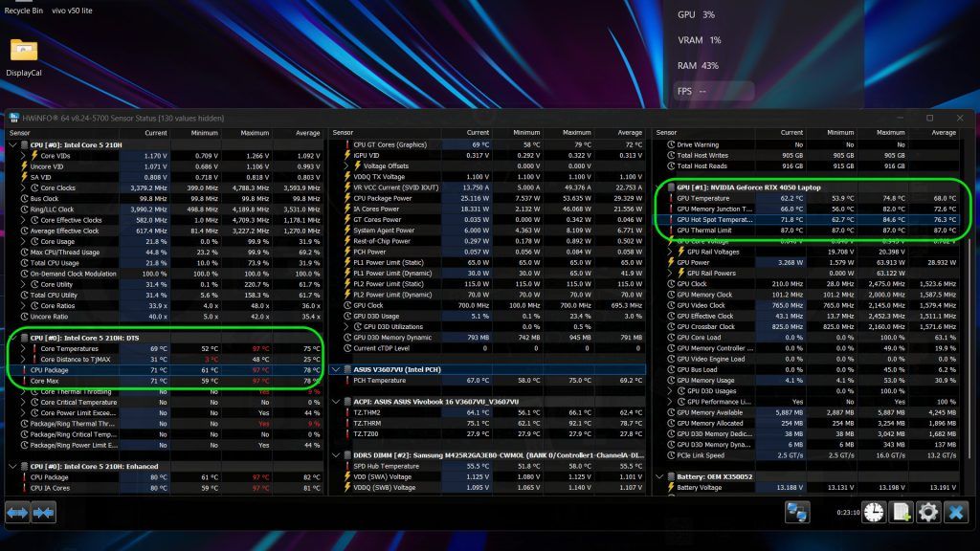Select the CPU Package Power row
The height and width of the screenshot is (551, 980).
coord(487,199)
